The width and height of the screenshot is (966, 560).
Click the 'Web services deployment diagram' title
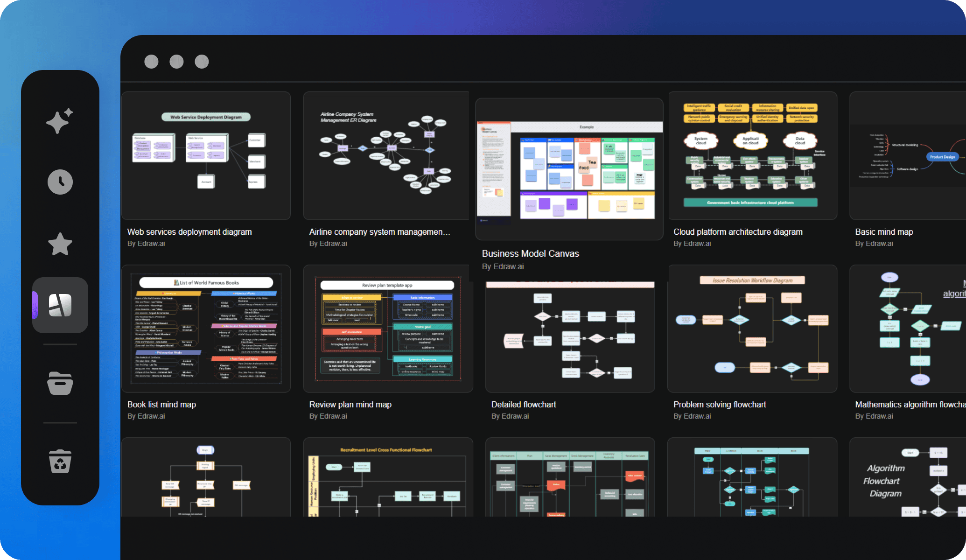[x=189, y=232]
